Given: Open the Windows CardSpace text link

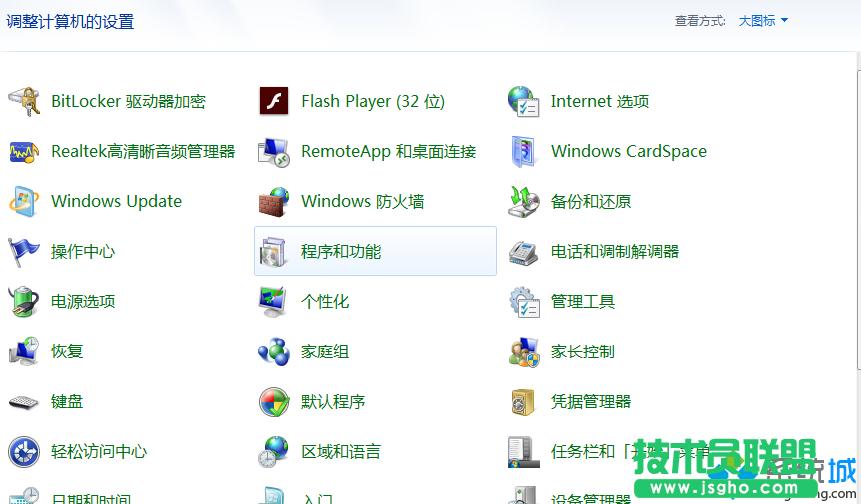Looking at the screenshot, I should pos(628,151).
